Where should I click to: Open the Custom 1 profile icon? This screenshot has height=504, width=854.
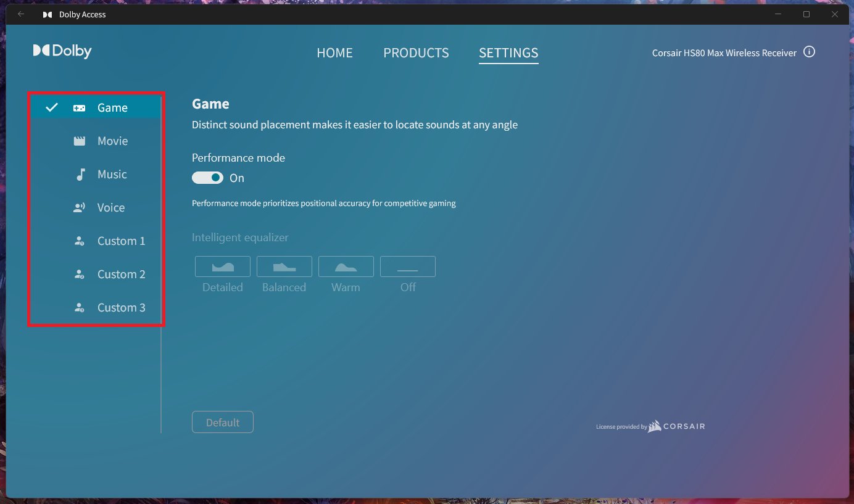pyautogui.click(x=79, y=241)
